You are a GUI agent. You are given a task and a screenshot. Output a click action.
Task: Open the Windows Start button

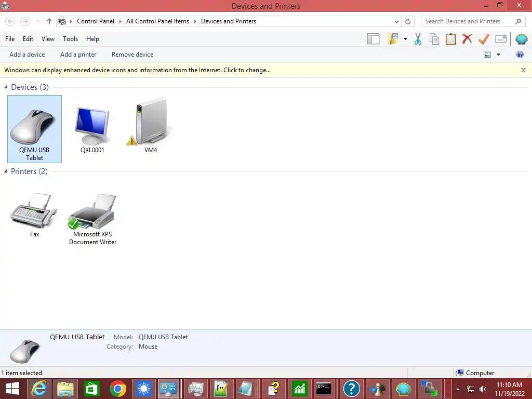click(x=12, y=389)
